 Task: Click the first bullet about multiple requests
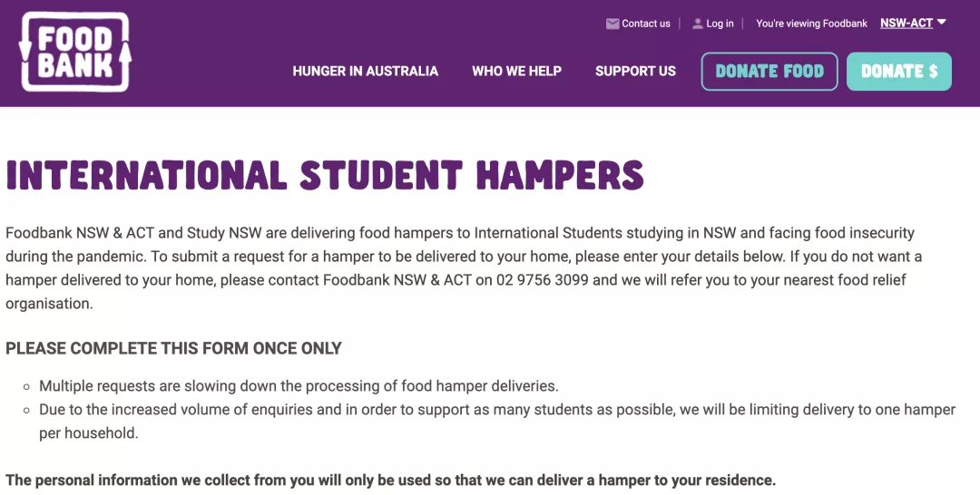click(x=299, y=386)
